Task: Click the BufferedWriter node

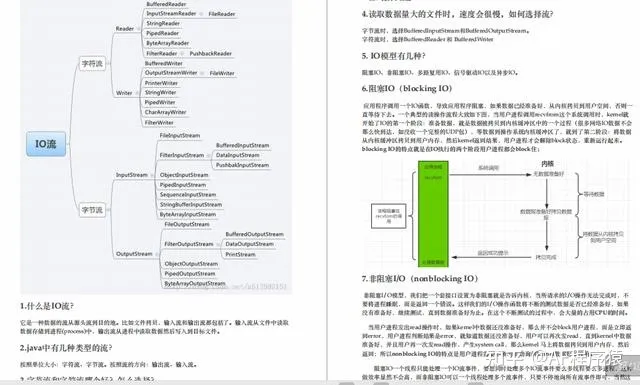Action: pos(164,64)
